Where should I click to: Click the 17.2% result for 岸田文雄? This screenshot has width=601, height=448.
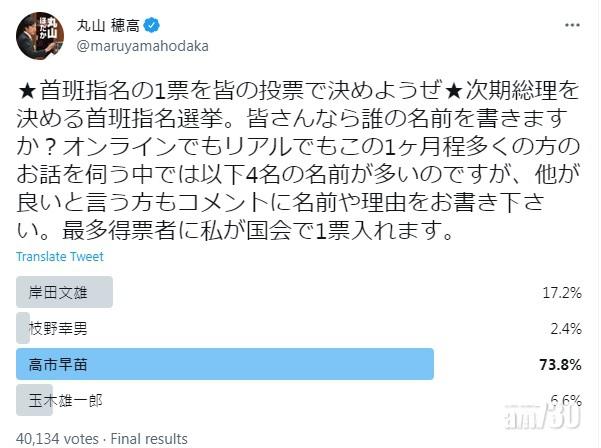(564, 292)
